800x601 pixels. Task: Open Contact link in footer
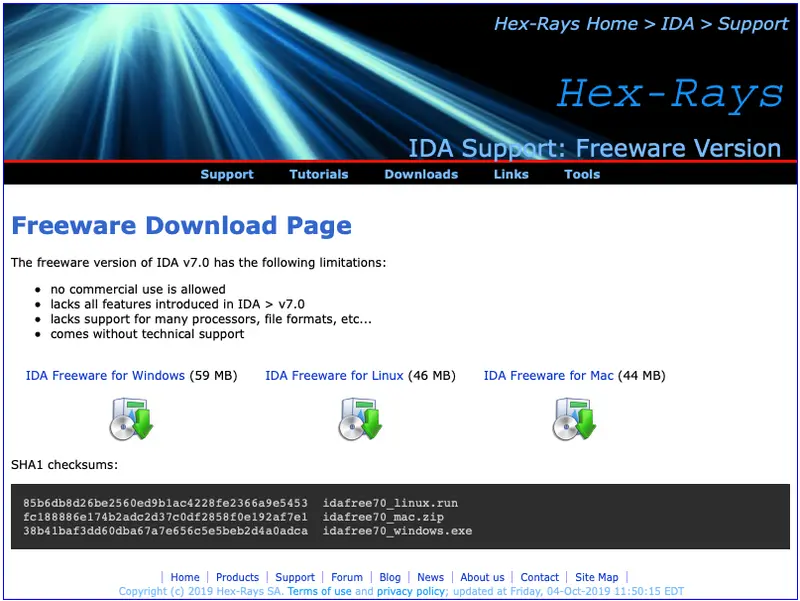539,577
